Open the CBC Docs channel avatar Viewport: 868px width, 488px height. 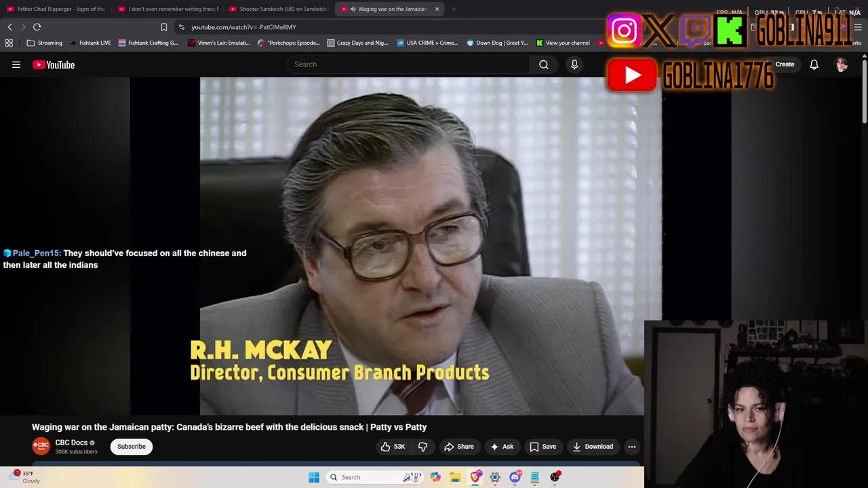point(41,447)
